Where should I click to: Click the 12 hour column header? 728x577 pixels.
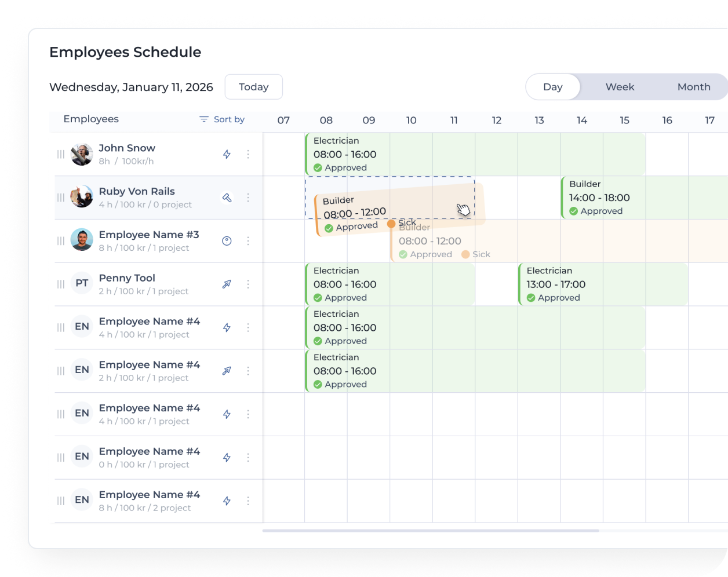(497, 120)
